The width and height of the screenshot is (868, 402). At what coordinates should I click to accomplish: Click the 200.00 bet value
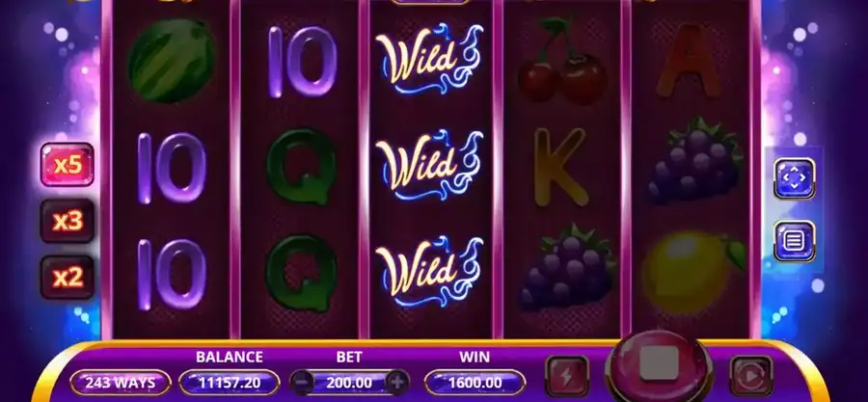349,383
